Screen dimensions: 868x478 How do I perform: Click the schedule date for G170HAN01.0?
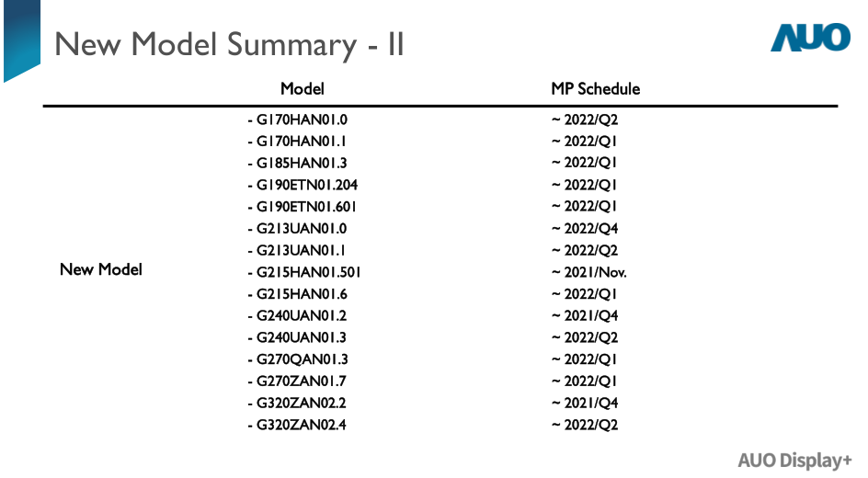[585, 119]
